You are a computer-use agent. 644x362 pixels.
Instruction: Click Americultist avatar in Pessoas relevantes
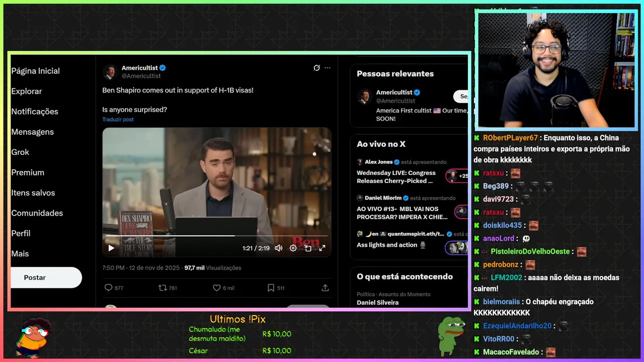[x=365, y=97]
